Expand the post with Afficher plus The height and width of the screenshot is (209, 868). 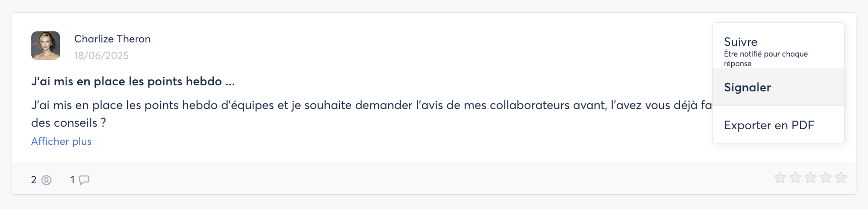(x=62, y=141)
